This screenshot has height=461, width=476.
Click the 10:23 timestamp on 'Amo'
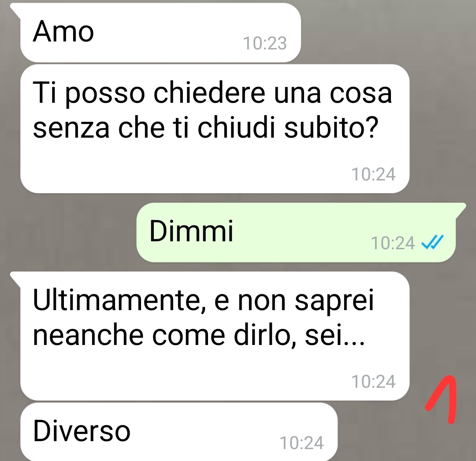pos(265,44)
